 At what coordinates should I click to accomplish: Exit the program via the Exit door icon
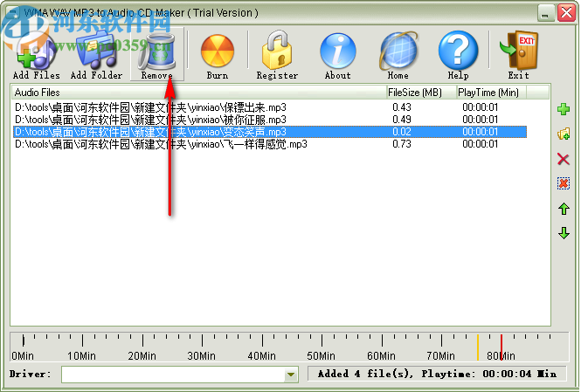tap(519, 55)
